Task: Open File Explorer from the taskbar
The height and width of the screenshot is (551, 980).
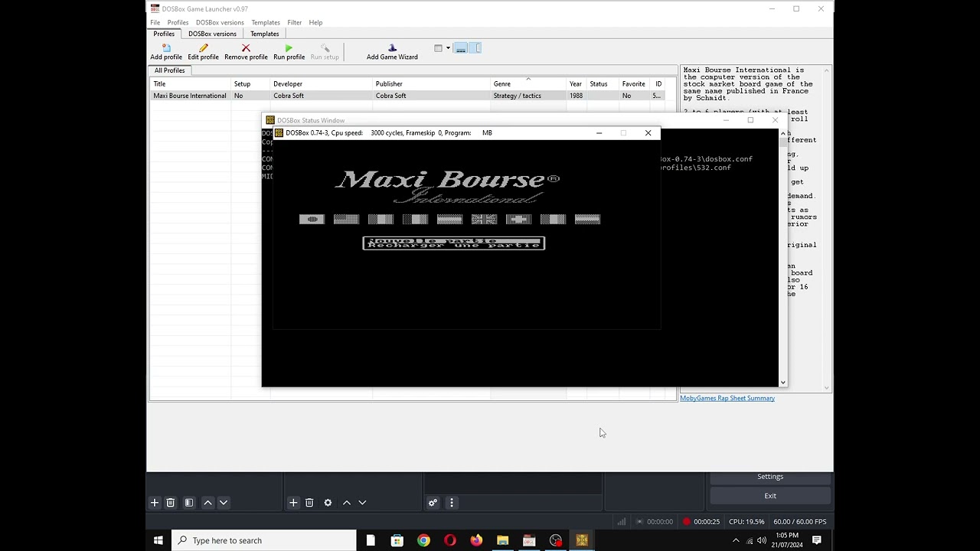Action: (x=503, y=540)
